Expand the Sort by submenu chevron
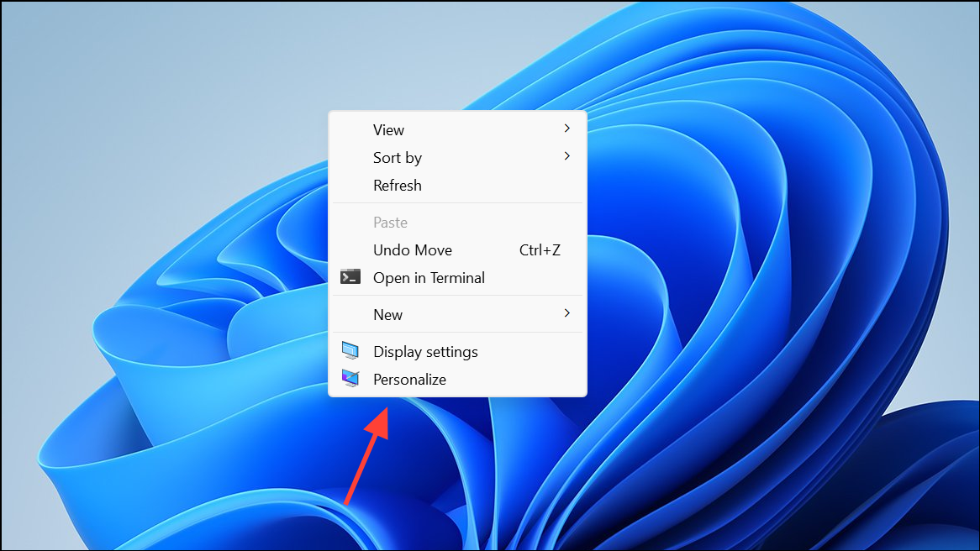Viewport: 980px width, 551px height. click(566, 156)
